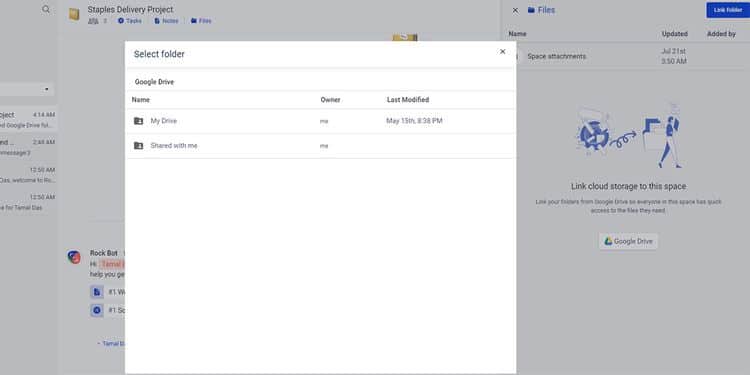Click May 15th, 8:38 PM date

[x=414, y=121]
